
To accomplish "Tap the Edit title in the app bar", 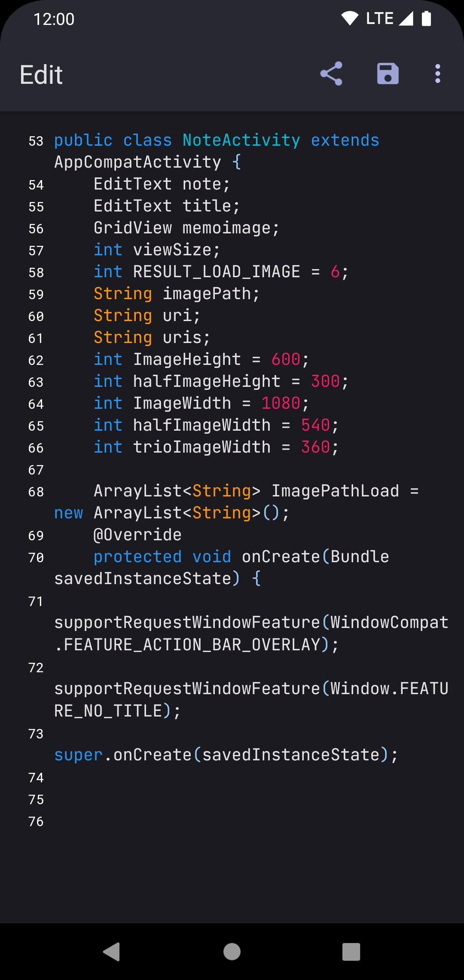I will pos(41,74).
